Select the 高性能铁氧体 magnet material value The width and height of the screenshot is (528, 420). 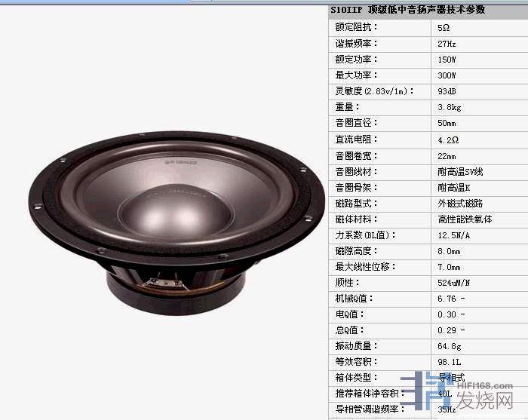click(x=465, y=219)
